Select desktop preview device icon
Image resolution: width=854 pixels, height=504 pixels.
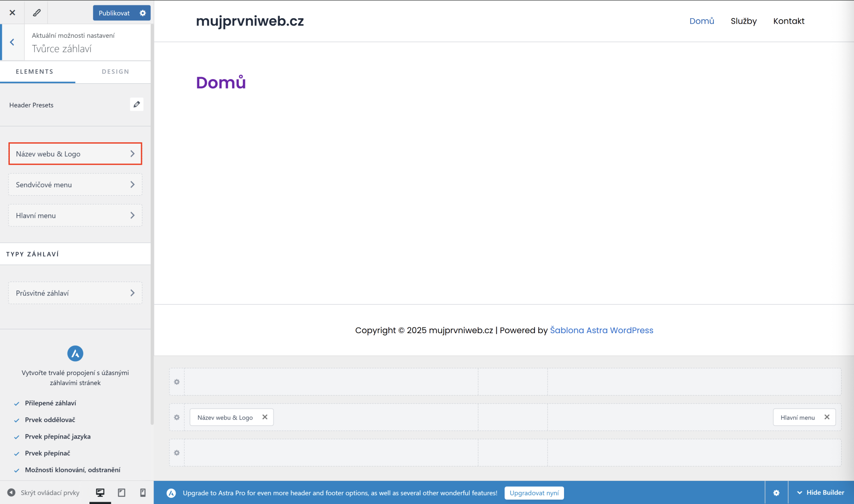(100, 492)
